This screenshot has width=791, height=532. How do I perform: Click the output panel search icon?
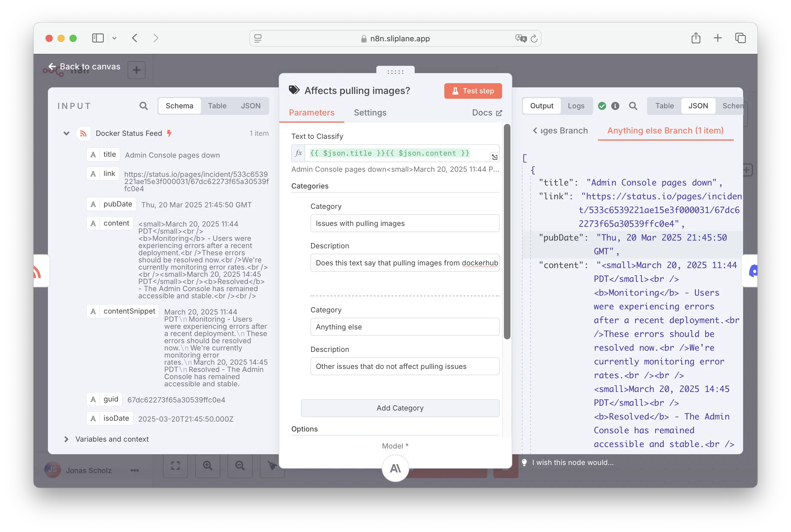pyautogui.click(x=633, y=106)
